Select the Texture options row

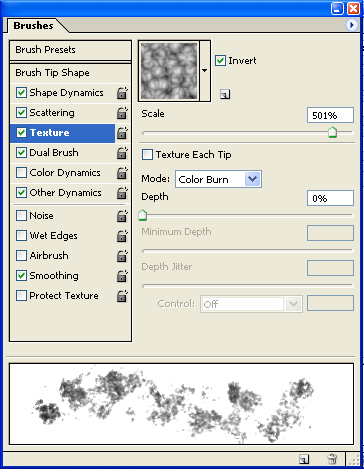(63, 133)
